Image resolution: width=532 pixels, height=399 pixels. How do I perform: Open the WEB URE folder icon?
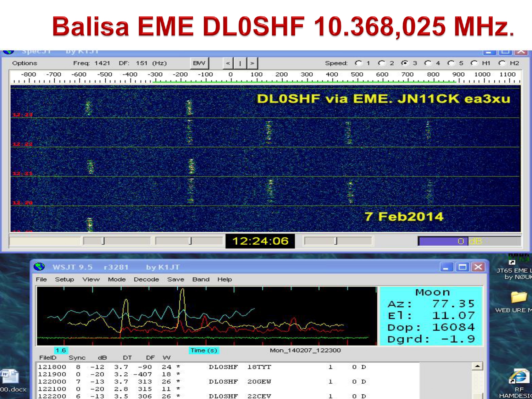tap(519, 297)
